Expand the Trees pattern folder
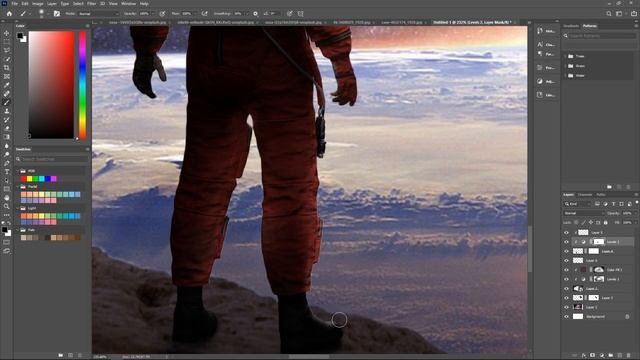 coord(565,56)
